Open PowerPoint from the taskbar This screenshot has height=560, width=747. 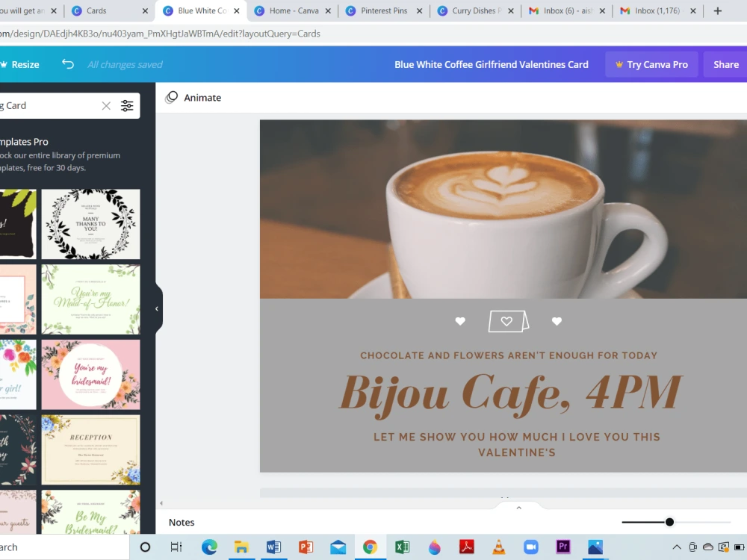306,547
